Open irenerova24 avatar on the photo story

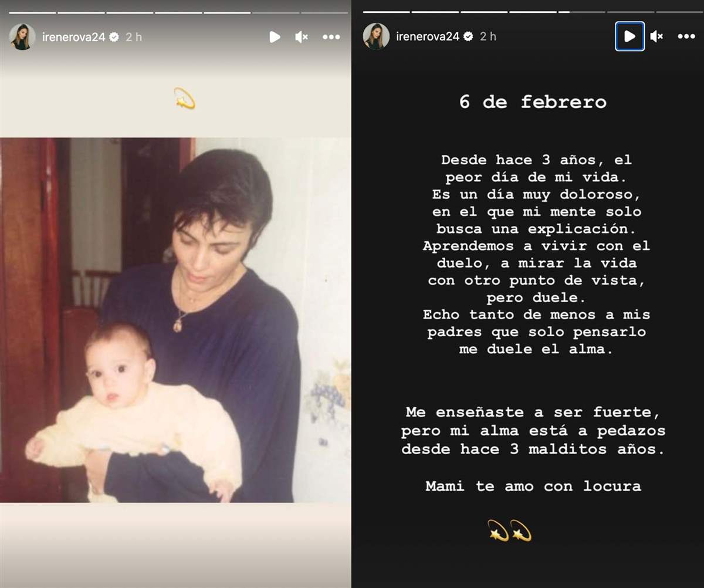point(22,37)
